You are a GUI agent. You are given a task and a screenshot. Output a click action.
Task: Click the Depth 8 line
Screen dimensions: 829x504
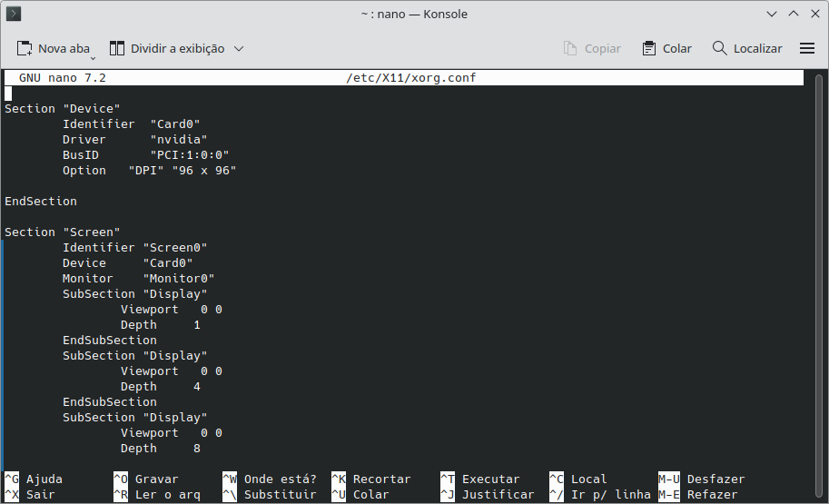coord(160,448)
